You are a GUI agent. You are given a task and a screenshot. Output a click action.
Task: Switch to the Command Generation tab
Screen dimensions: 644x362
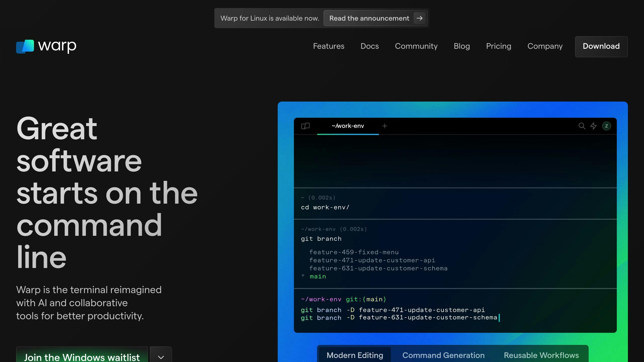(443, 355)
